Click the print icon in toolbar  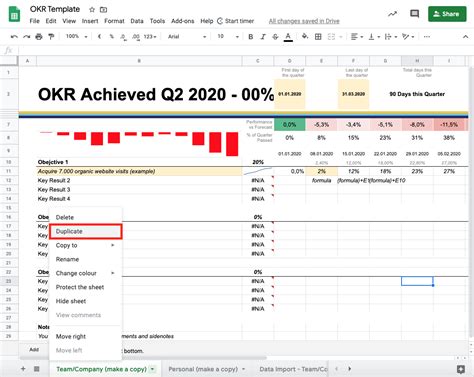(x=39, y=37)
